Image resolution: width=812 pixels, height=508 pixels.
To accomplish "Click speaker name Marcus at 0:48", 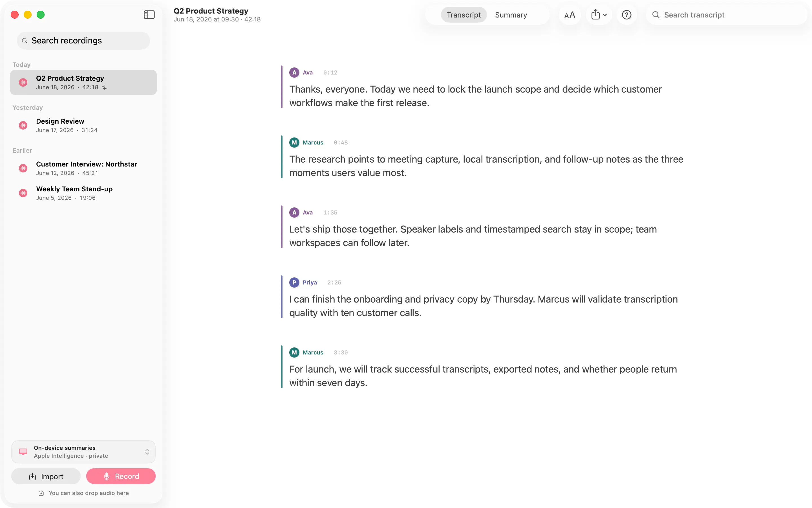I will [313, 143].
